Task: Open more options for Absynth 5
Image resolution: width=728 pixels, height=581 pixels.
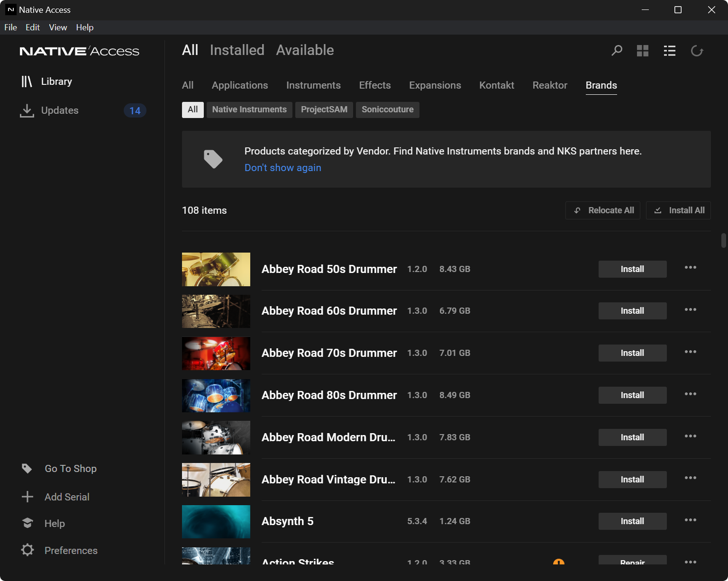Action: coord(691,520)
